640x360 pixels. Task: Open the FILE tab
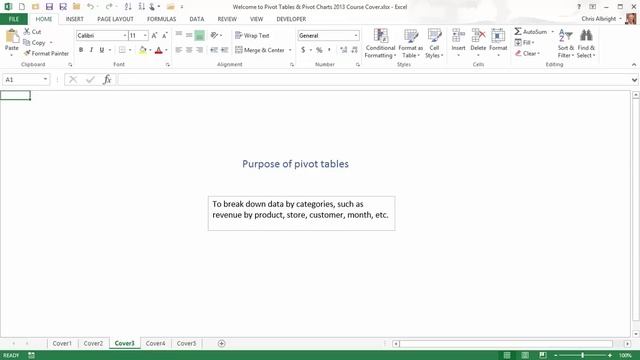[14, 19]
